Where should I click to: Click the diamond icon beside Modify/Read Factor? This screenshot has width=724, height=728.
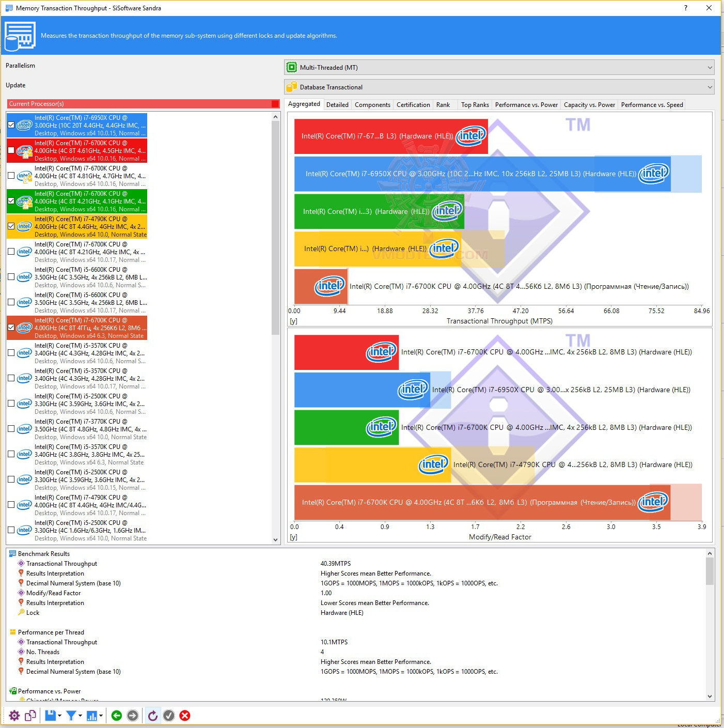click(x=21, y=593)
